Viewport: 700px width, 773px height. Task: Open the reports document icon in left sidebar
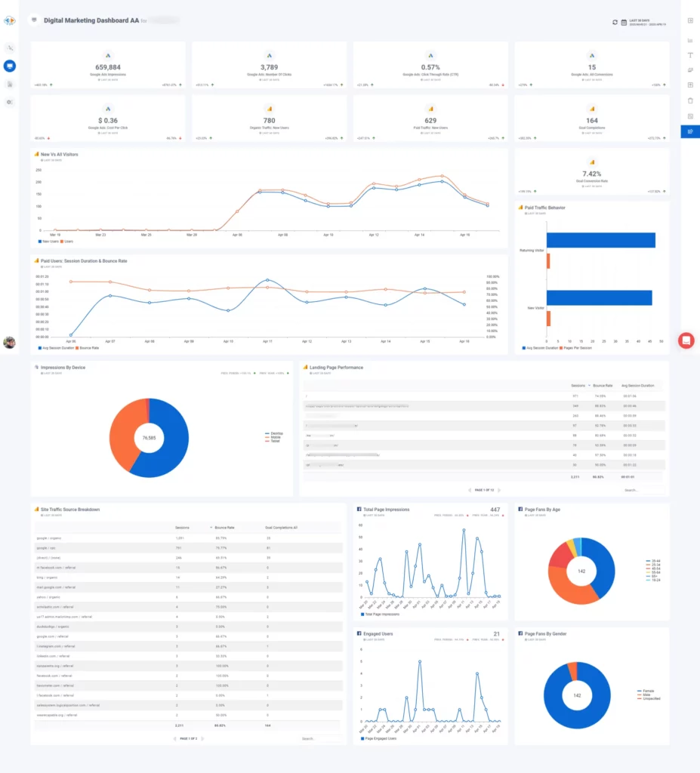(9, 85)
